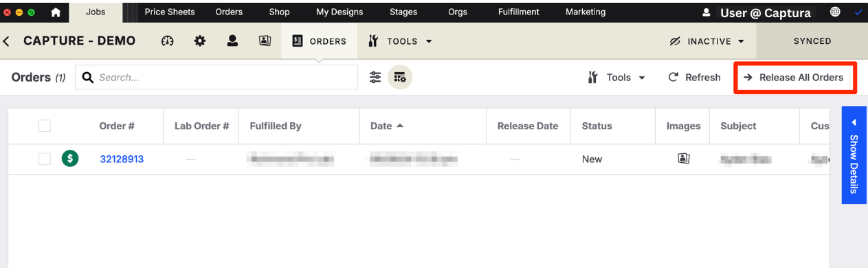Click the Status column header
The width and height of the screenshot is (868, 268).
(x=597, y=126)
